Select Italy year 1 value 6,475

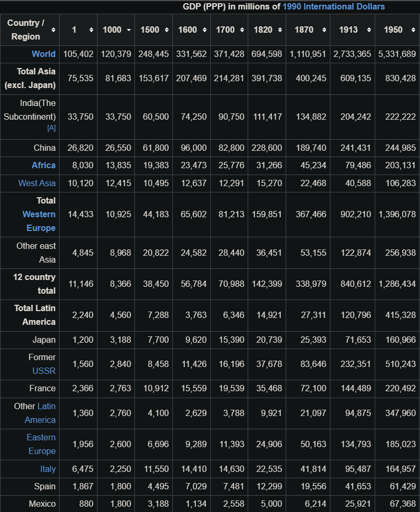click(83, 469)
